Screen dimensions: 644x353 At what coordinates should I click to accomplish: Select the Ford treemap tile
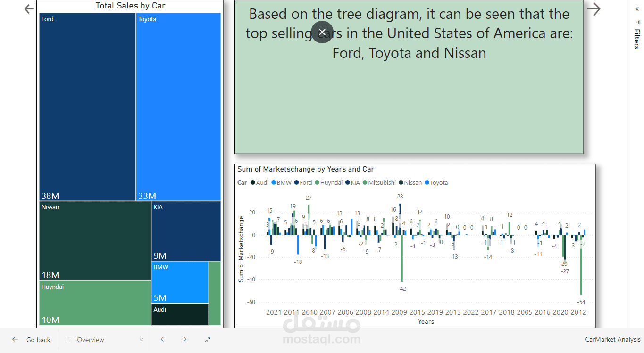pyautogui.click(x=87, y=107)
